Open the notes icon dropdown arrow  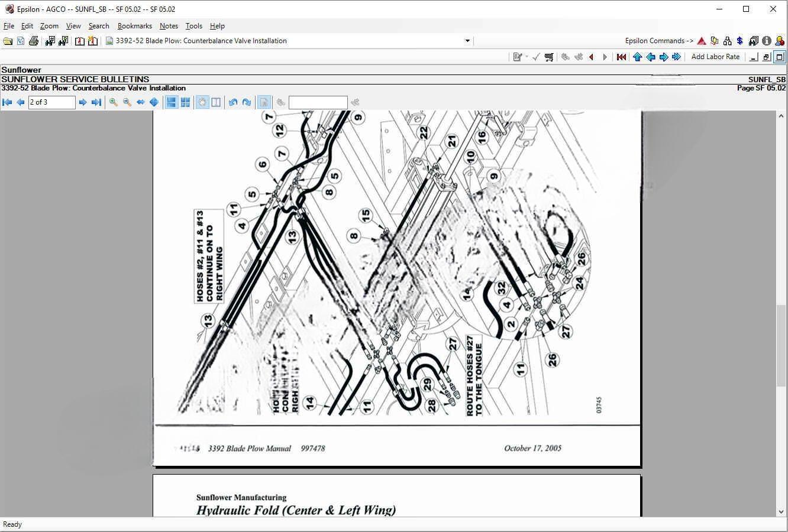pyautogui.click(x=526, y=57)
